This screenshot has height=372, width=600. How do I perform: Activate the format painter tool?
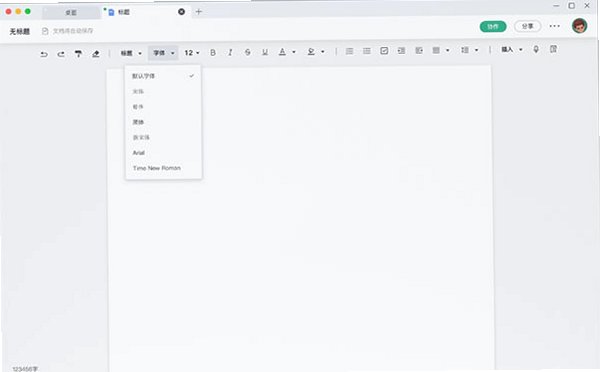coord(78,54)
